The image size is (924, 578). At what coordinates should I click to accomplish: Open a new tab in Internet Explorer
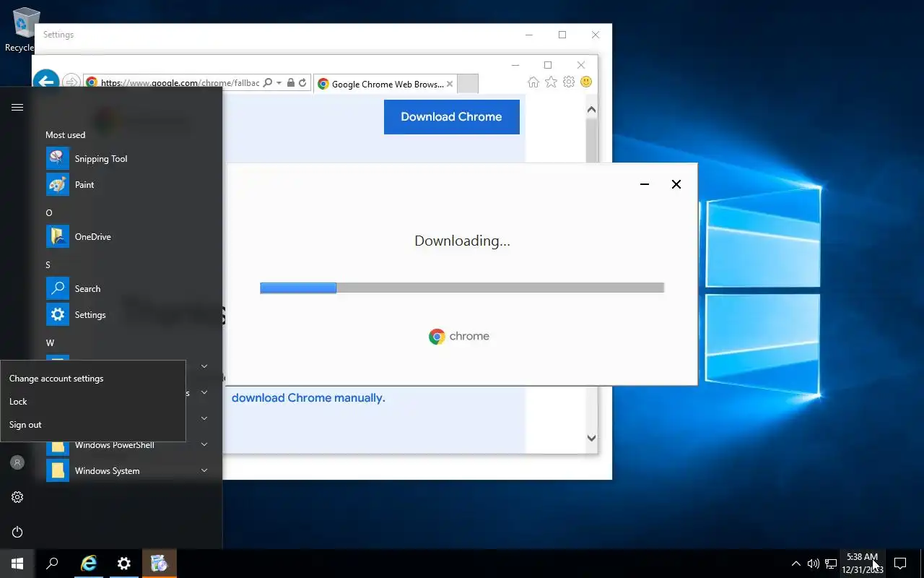point(468,84)
